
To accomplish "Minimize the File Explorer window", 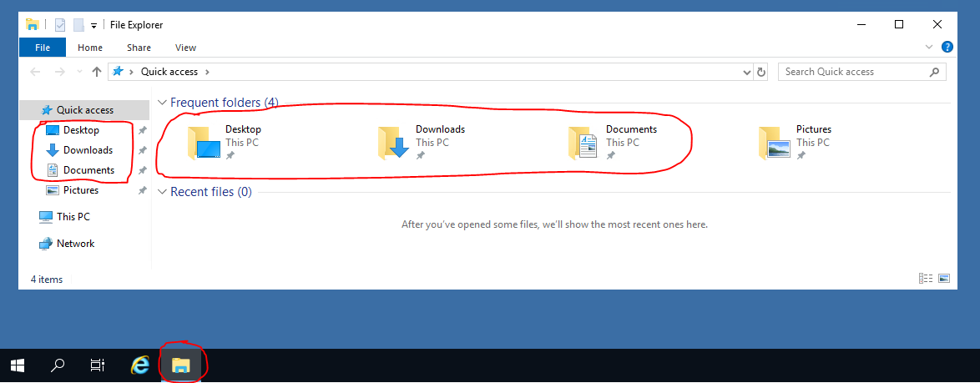I will [861, 24].
